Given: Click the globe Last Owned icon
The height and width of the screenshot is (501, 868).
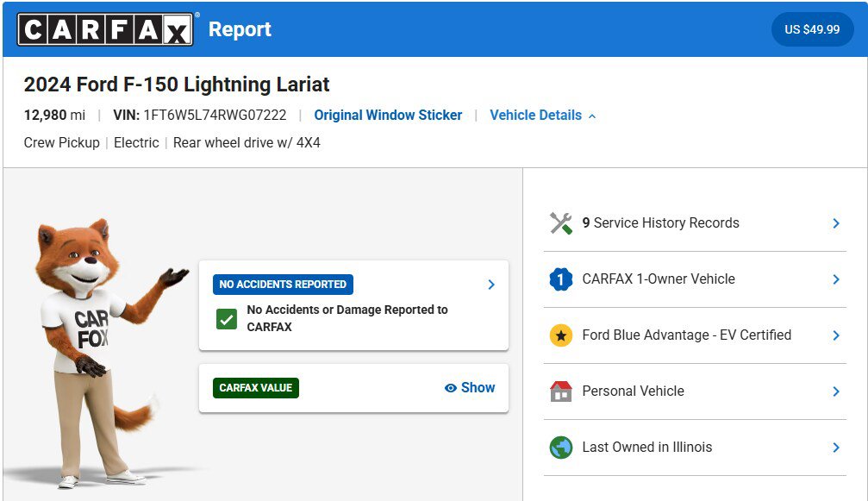Looking at the screenshot, I should (561, 448).
